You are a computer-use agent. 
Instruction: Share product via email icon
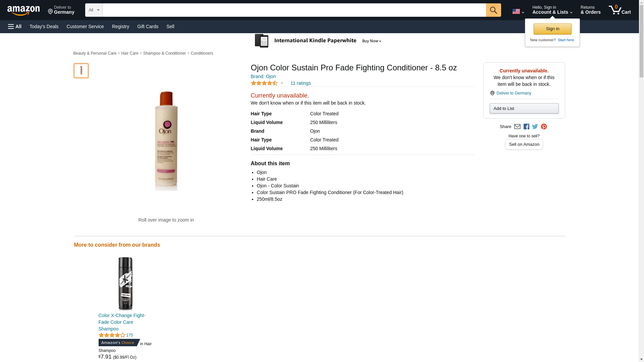click(517, 127)
